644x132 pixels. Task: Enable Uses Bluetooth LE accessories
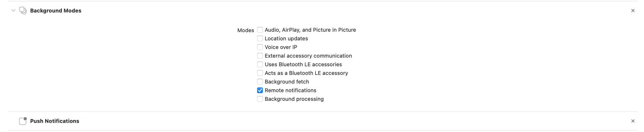coord(260,64)
